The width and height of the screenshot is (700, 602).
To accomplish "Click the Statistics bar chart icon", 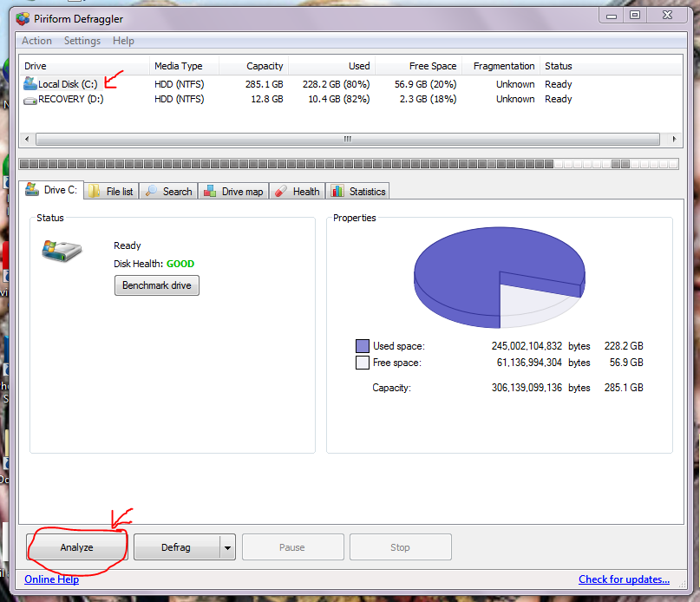I will 337,191.
